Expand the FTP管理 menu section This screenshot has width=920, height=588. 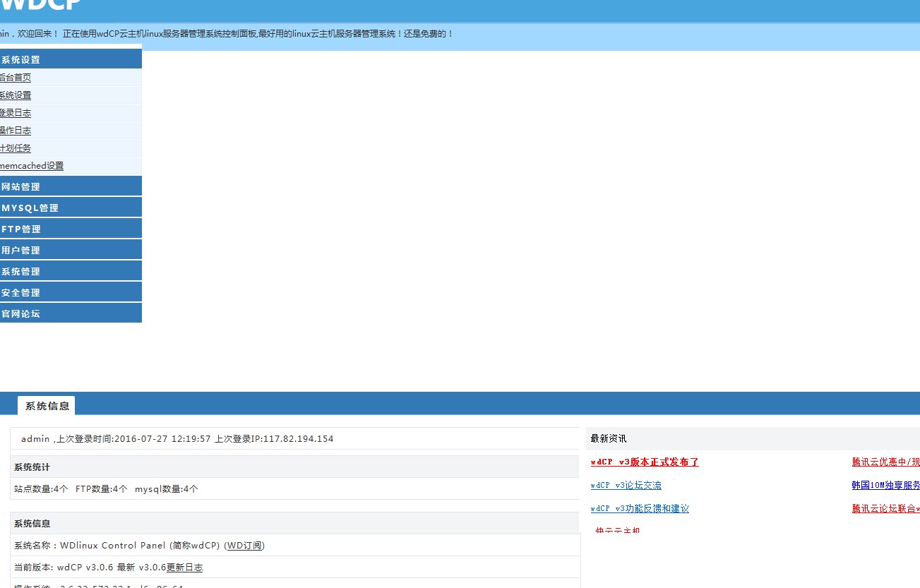71,229
